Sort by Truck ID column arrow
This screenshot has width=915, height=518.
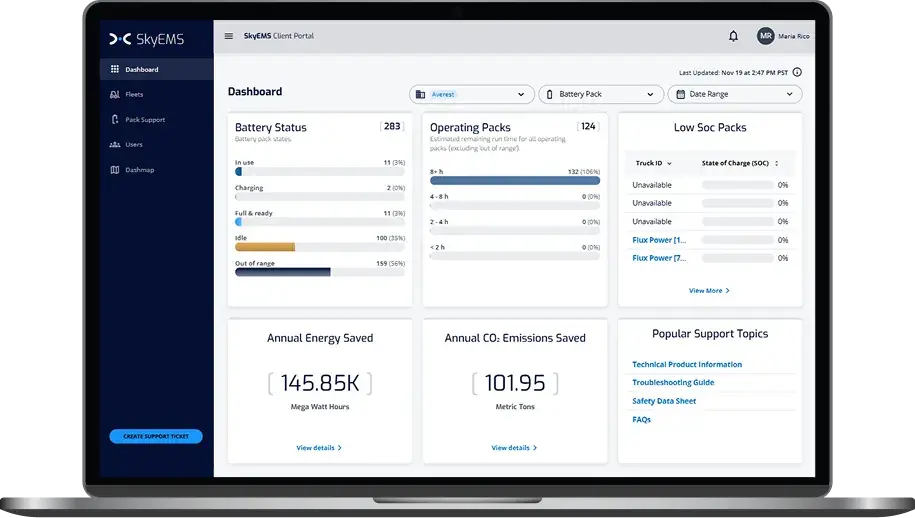pyautogui.click(x=669, y=164)
